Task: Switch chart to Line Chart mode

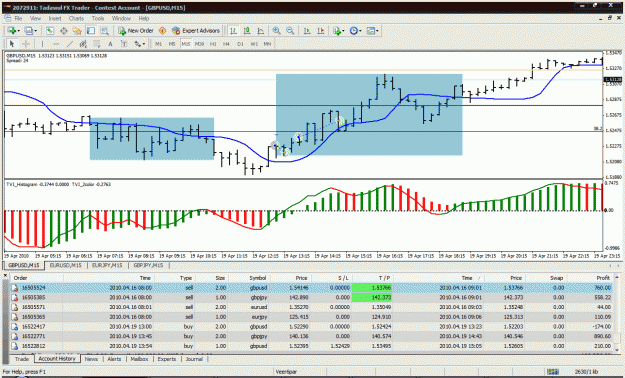Action: [261, 31]
